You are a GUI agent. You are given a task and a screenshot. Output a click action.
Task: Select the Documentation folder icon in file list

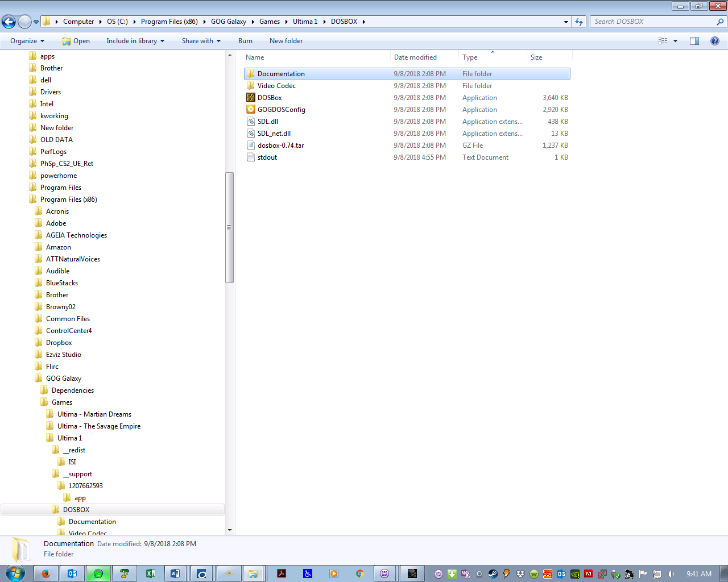[251, 74]
